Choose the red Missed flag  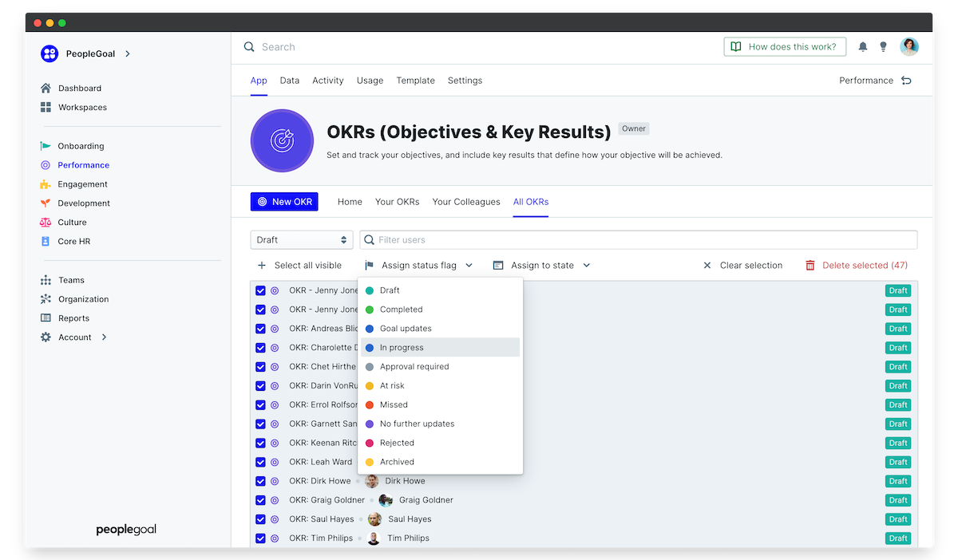pyautogui.click(x=440, y=405)
